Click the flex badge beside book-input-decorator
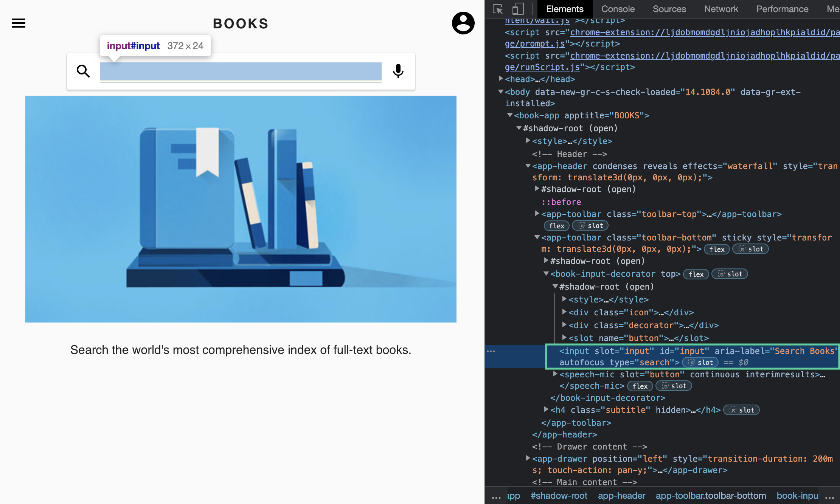840x504 pixels. point(696,274)
